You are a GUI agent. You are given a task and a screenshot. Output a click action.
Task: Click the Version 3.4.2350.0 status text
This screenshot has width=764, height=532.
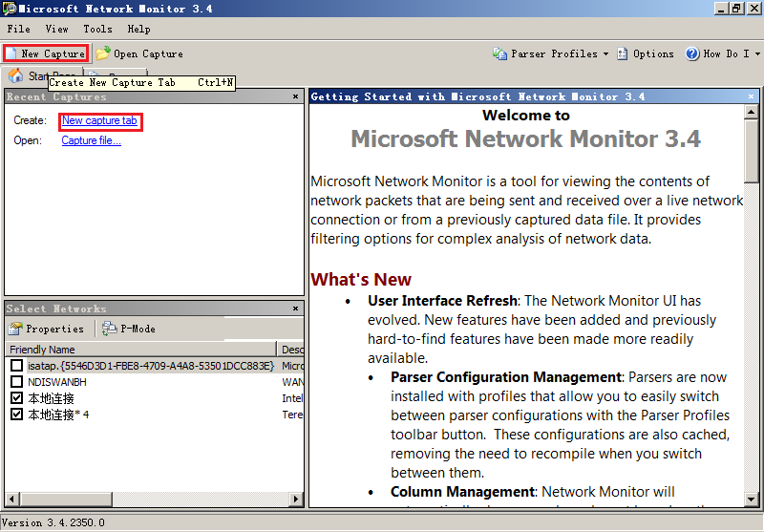tap(53, 522)
